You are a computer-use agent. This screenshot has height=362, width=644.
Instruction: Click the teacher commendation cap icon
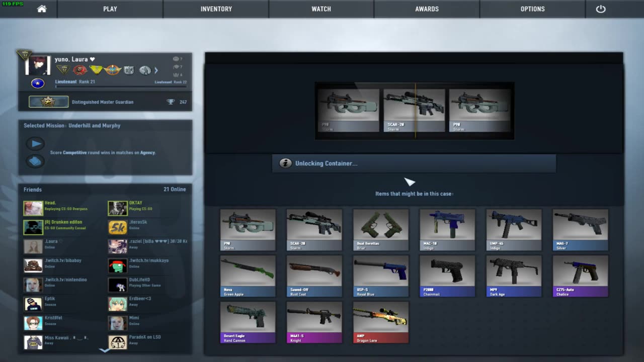click(176, 66)
